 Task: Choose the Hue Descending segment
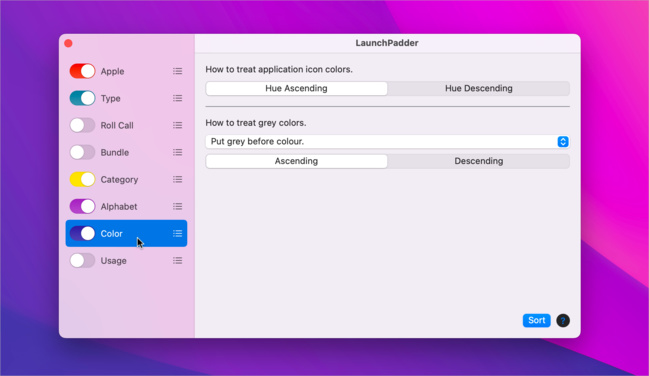[x=478, y=88]
